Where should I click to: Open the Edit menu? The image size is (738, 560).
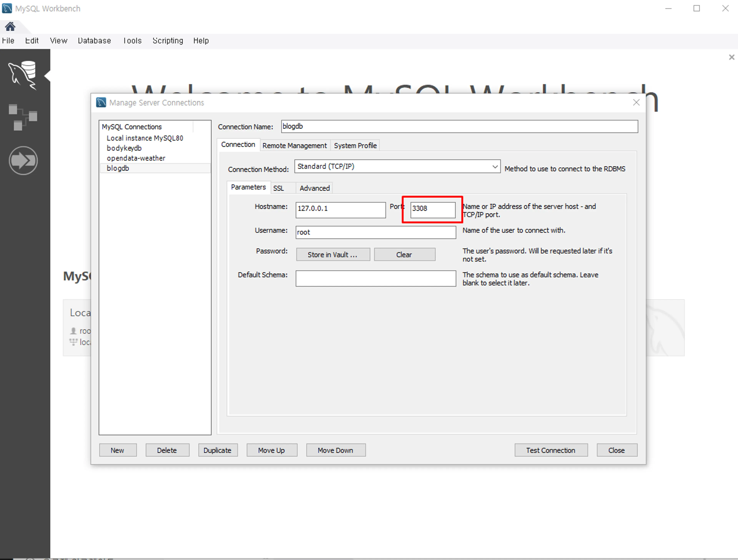coord(32,41)
